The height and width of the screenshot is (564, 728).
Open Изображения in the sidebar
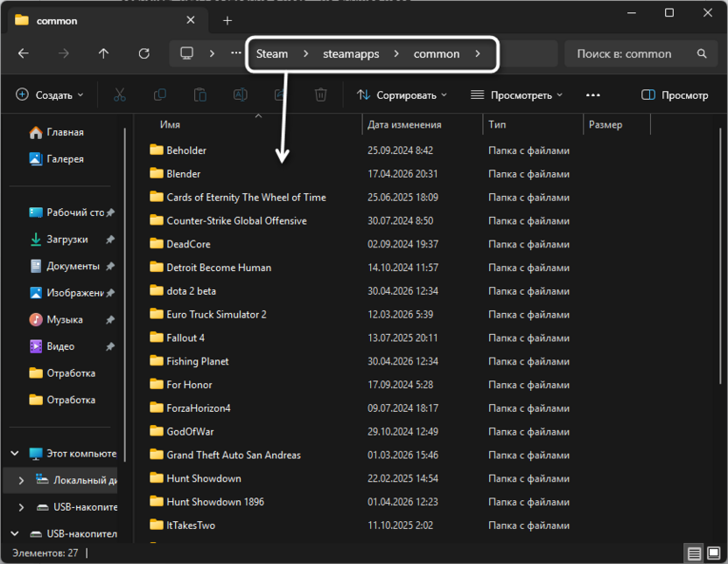click(x=72, y=293)
